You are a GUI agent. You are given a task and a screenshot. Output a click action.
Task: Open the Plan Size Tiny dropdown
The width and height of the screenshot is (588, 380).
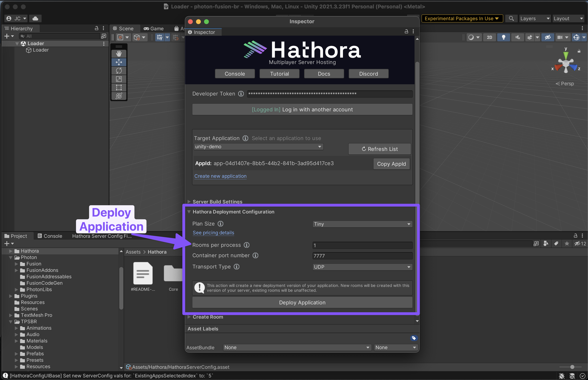[362, 224]
